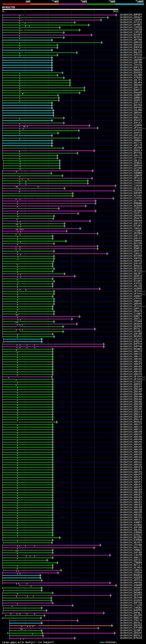Screen dimensions: 146x644
Task: Select hit UniRef100_Q0JQJ6
Action: pos(131,188)
